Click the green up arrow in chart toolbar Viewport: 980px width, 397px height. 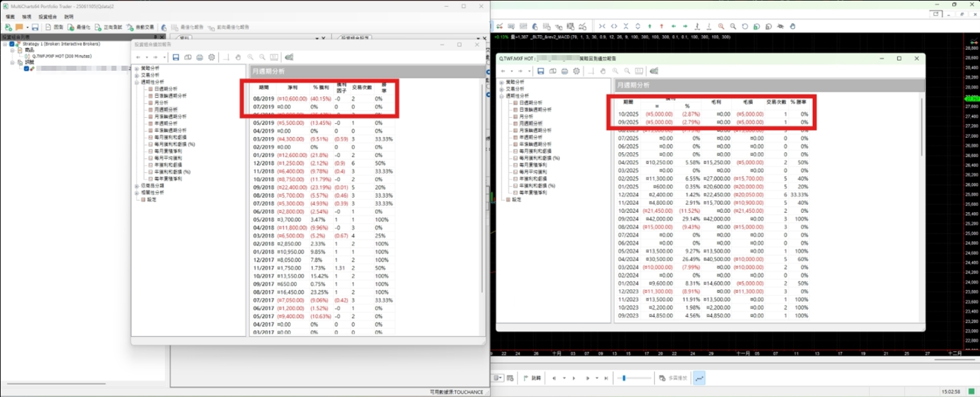tap(649, 26)
